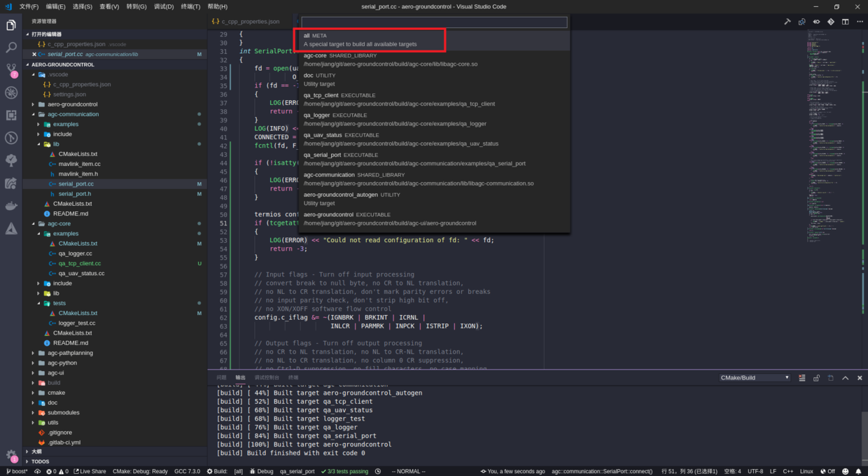Viewport: 868px width, 476px height.
Task: Open the 文件(F) menu
Action: pyautogui.click(x=29, y=6)
